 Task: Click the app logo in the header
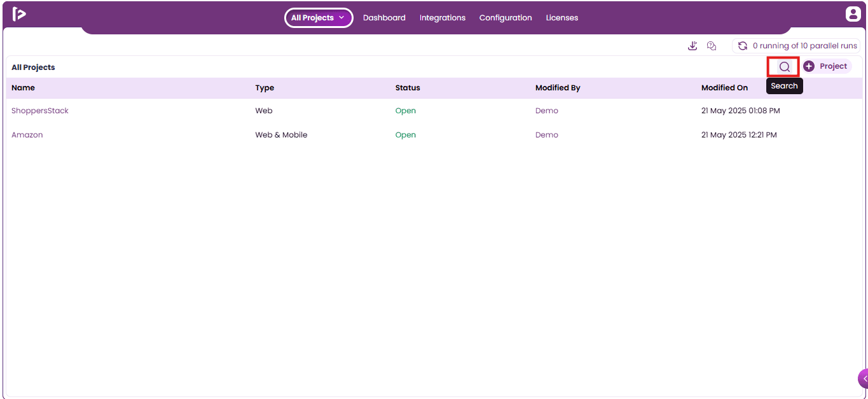pos(19,14)
